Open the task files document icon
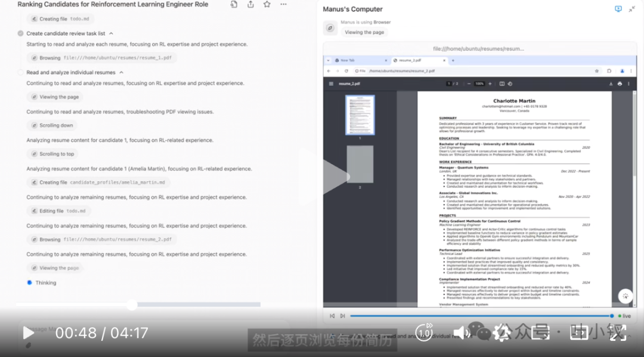 coord(234,5)
